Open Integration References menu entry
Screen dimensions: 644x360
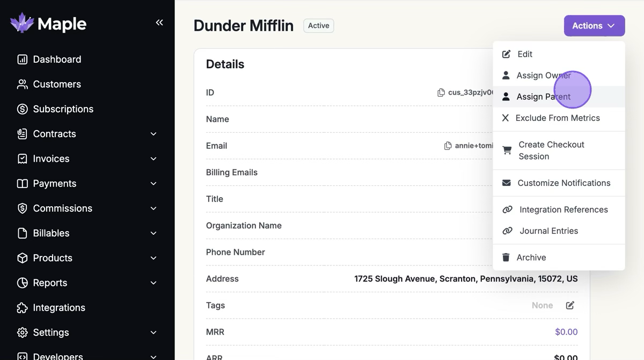(x=559, y=210)
